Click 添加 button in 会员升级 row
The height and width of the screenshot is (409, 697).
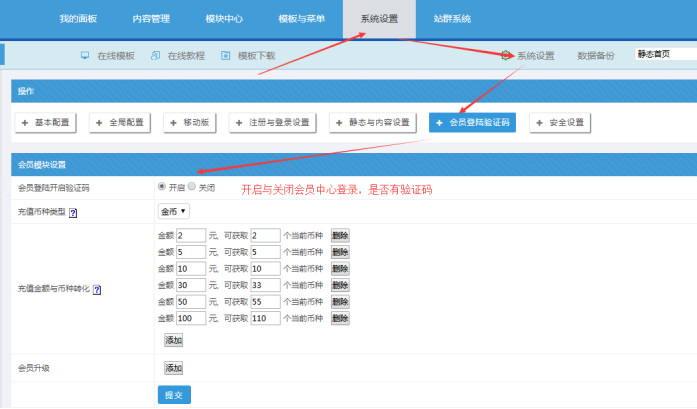174,368
